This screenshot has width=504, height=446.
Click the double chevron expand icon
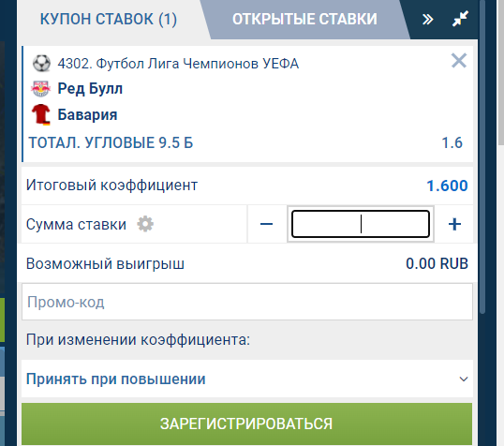click(x=427, y=20)
